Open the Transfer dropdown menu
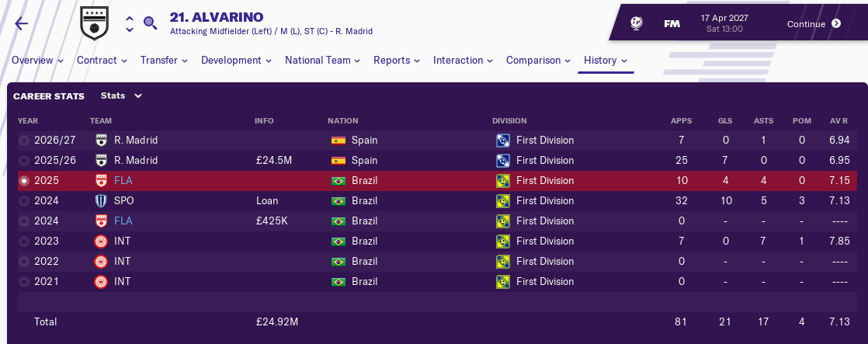Viewport: 868px width, 344px height. [x=164, y=61]
